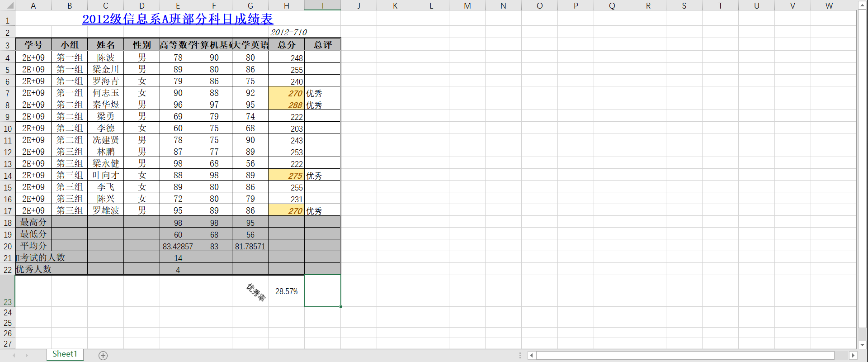
Task: Click the vertical scrollbar down arrow
Action: click(x=862, y=345)
